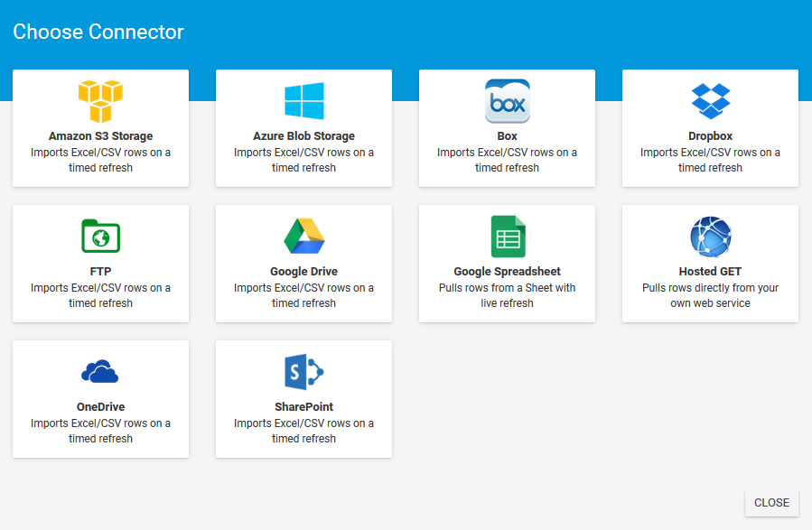Click the Hosted GET globe network icon

point(711,237)
